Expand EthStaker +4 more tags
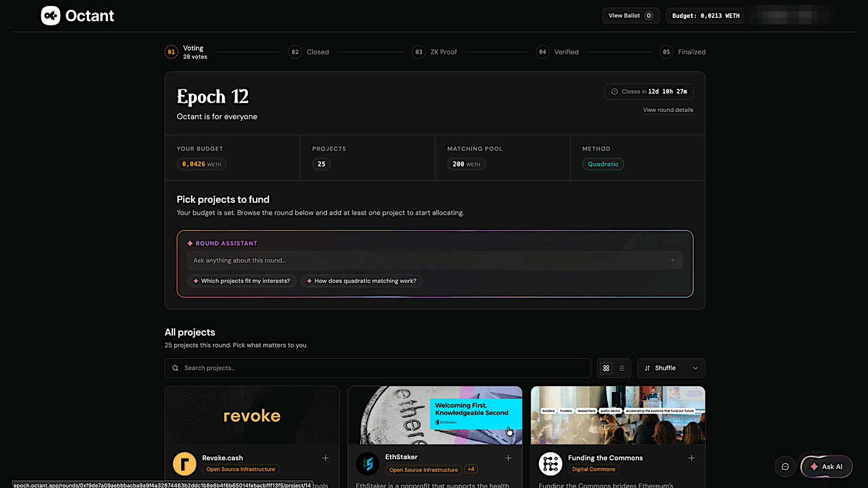The image size is (868, 488). click(x=471, y=470)
